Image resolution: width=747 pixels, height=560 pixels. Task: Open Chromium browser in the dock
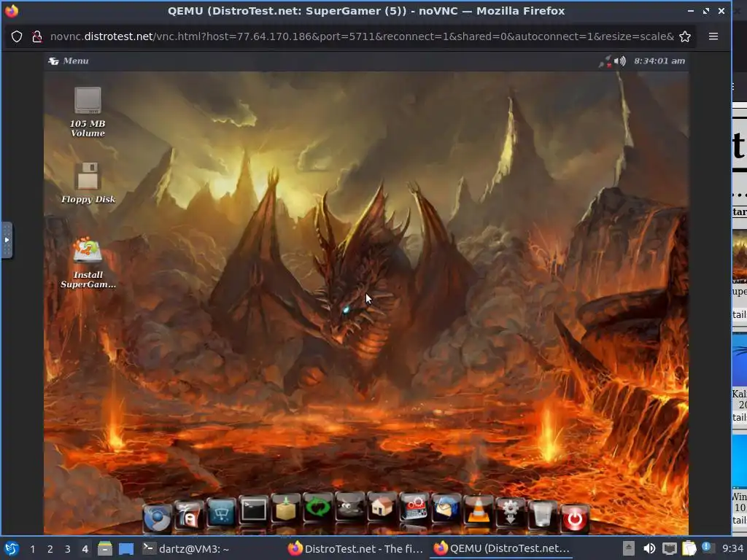(x=157, y=518)
